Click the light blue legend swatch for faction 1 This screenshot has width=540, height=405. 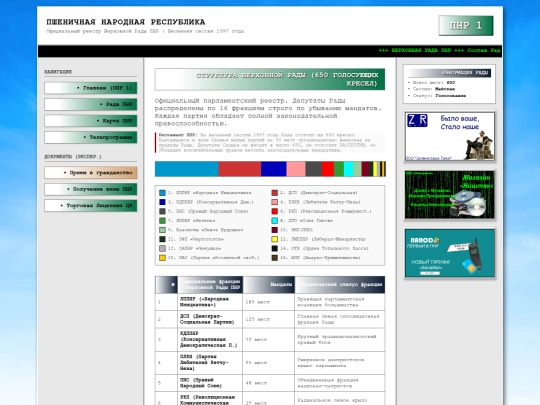(x=162, y=193)
